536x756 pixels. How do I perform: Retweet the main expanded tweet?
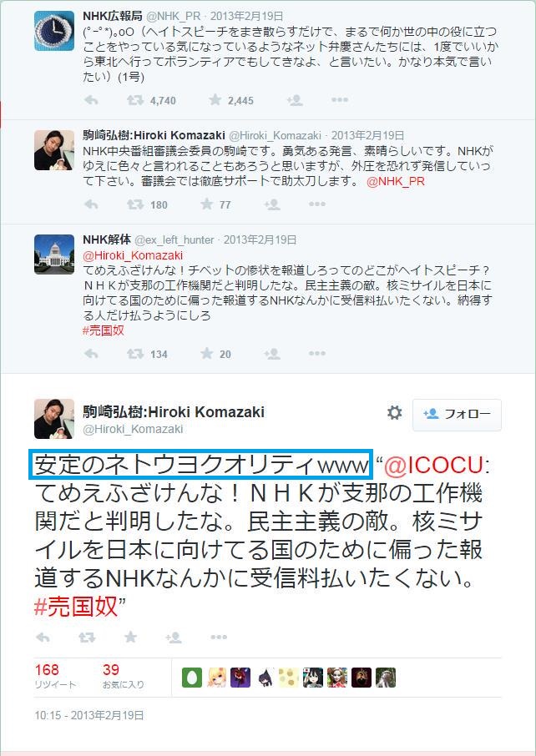tap(87, 638)
